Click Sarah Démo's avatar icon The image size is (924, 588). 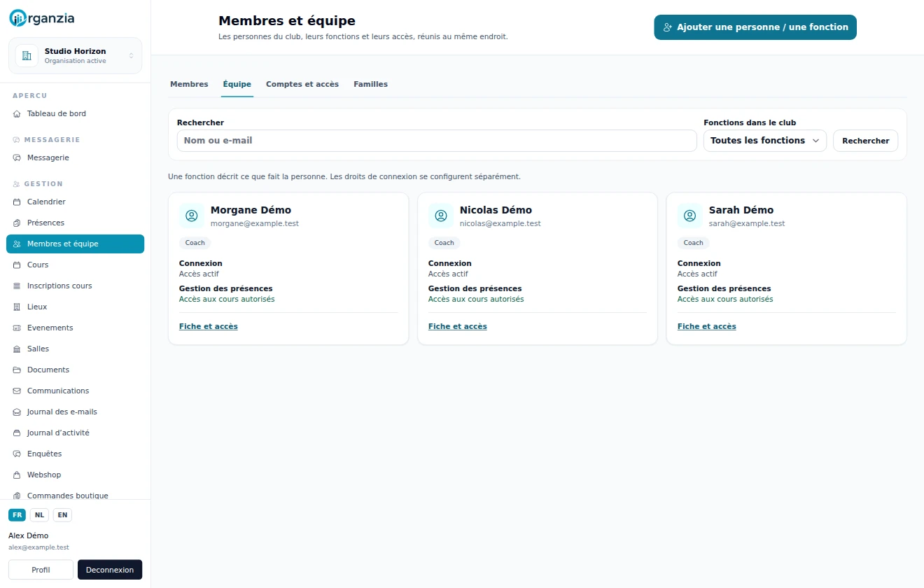(x=690, y=216)
